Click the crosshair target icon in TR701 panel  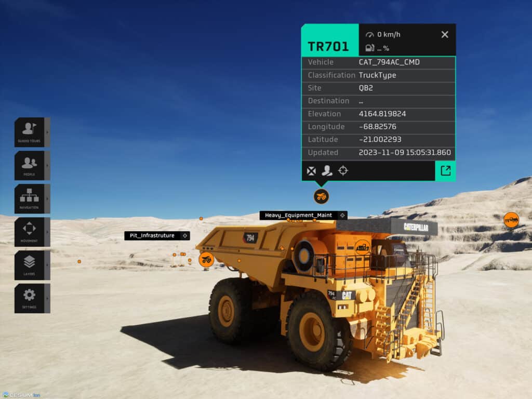click(x=343, y=170)
